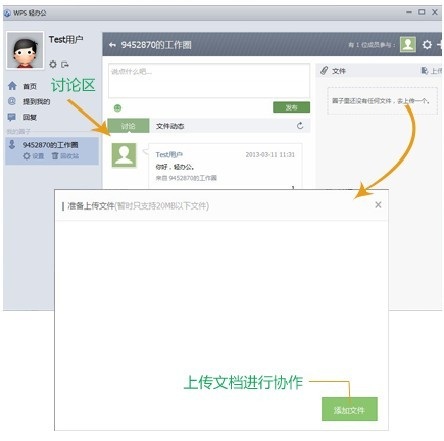This screenshot has width=444, height=441.
Task: Open 回收站 recycle bin for the circle
Action: click(65, 156)
